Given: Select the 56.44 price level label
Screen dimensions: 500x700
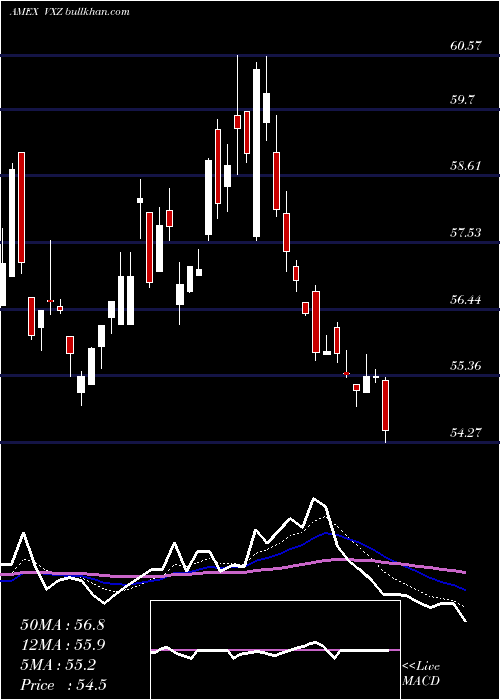Looking at the screenshot, I should pyautogui.click(x=466, y=299).
